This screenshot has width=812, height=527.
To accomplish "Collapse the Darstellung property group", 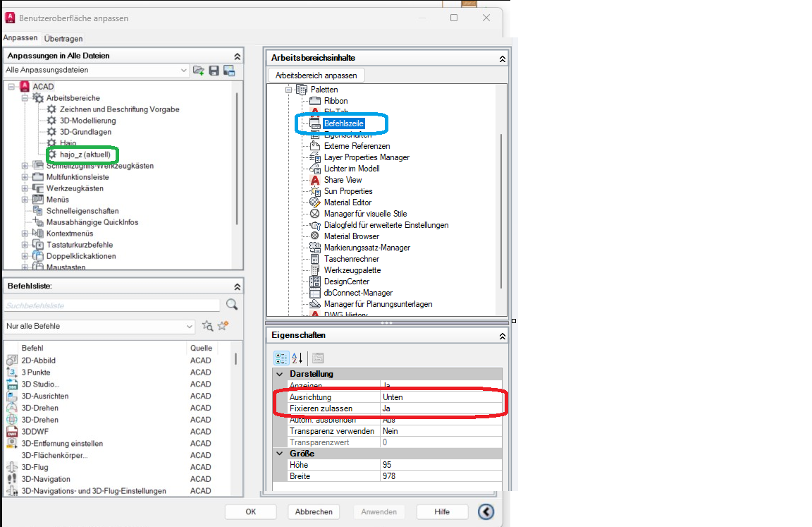I will (x=280, y=374).
